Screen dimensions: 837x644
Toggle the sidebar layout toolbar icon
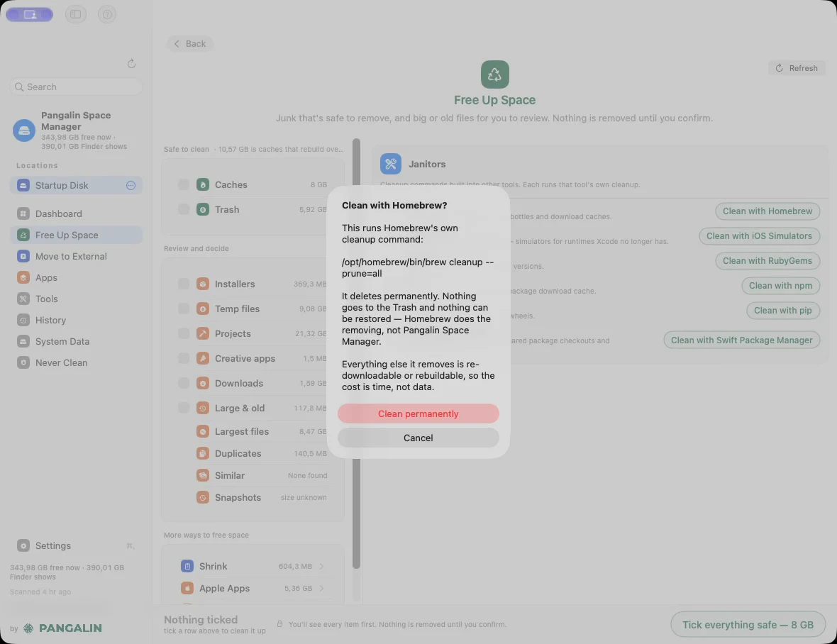point(76,14)
